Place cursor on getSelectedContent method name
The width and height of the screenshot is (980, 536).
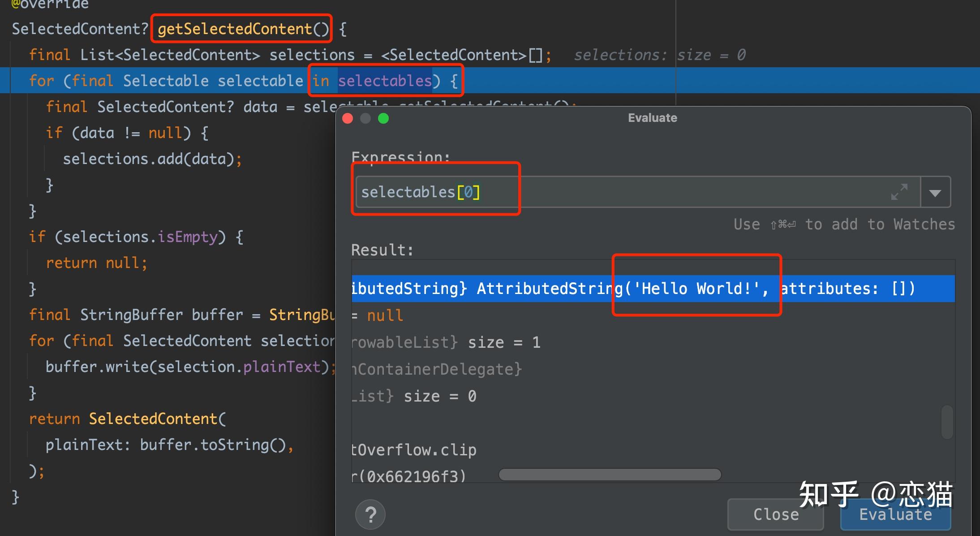pyautogui.click(x=241, y=28)
